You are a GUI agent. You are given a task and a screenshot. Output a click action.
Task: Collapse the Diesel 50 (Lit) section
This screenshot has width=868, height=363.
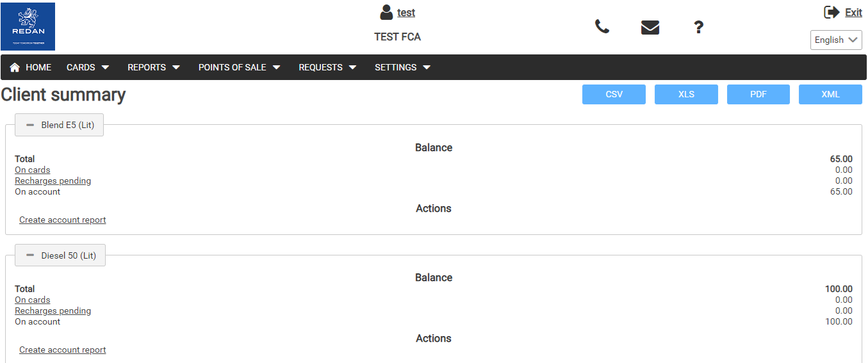click(60, 255)
